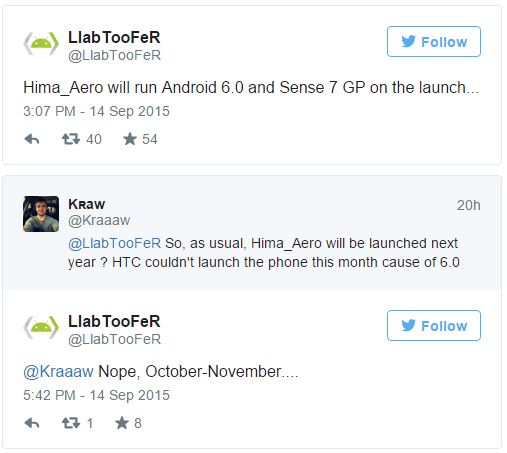
Task: Open the @LlabTooFeR mention in Kraw's reply
Action: coord(115,243)
